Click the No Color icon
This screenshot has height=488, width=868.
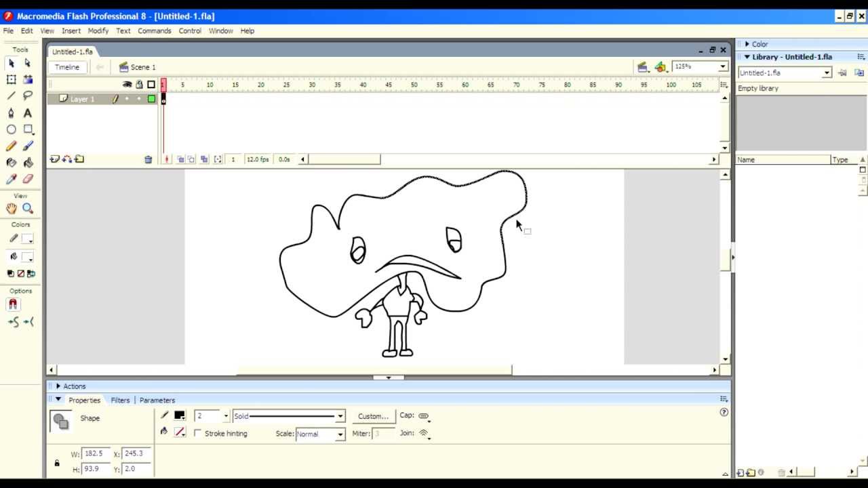pyautogui.click(x=20, y=274)
